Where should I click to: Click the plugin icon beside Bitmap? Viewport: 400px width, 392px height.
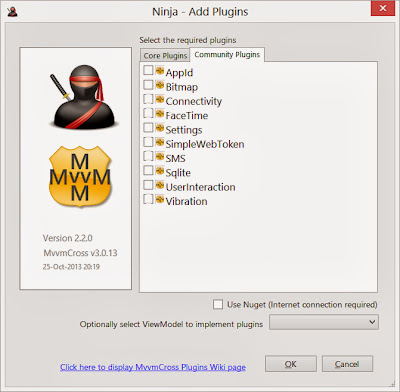[x=160, y=85]
